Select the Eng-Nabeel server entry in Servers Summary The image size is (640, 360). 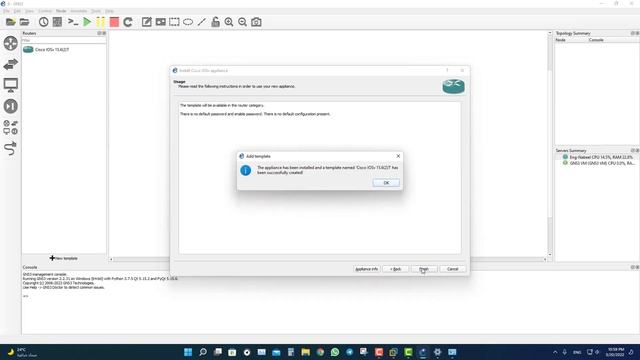(598, 157)
